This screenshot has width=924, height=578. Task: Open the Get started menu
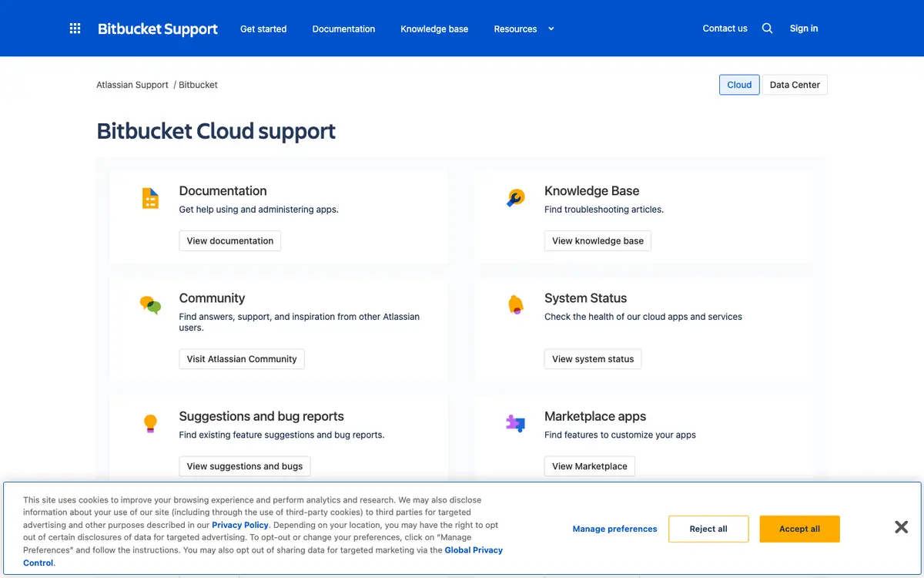click(263, 29)
